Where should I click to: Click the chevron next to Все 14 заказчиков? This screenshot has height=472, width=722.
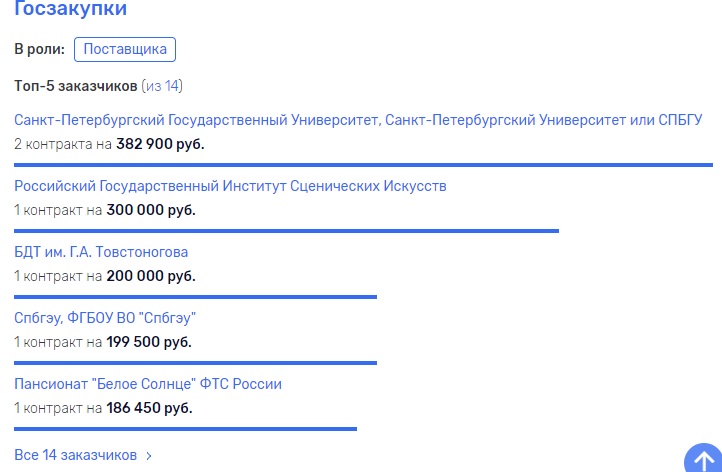tap(149, 456)
